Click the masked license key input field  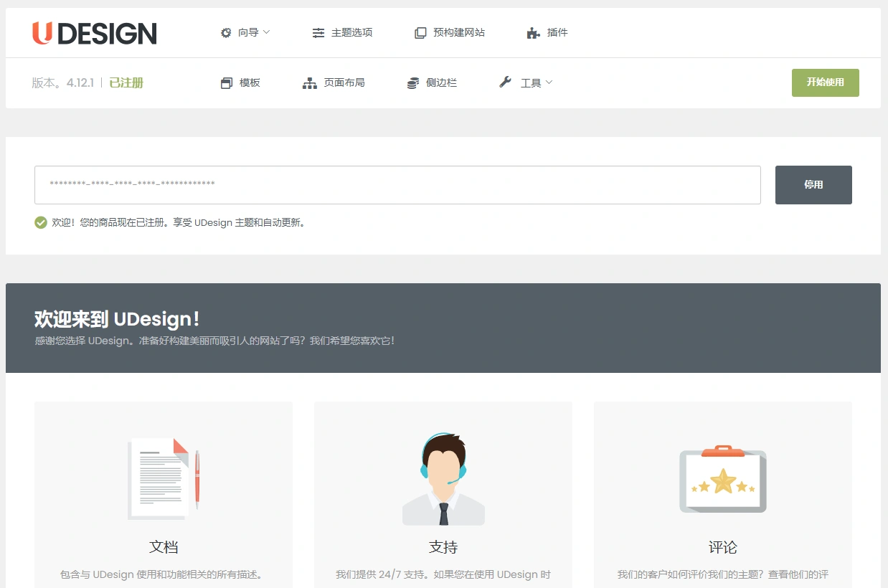tap(397, 184)
